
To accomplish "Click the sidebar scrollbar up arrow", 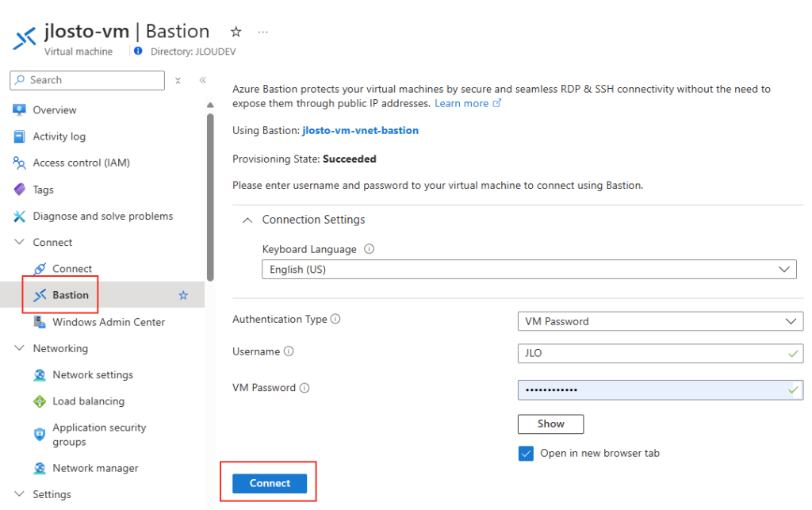I will [x=210, y=105].
